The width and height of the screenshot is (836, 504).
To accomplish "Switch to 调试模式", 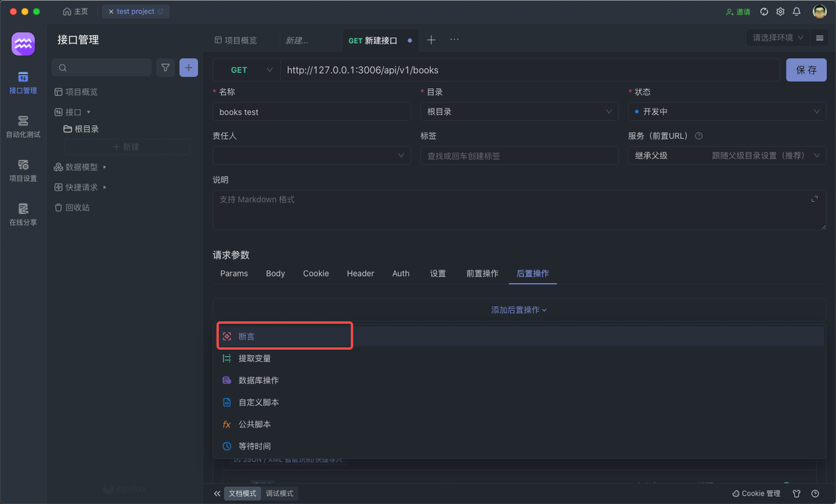I will pyautogui.click(x=280, y=494).
